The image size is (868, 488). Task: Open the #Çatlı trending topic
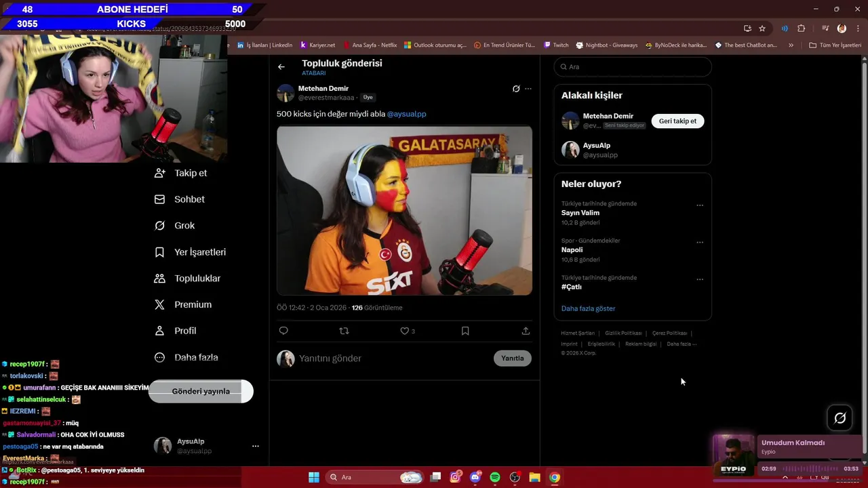click(x=572, y=287)
